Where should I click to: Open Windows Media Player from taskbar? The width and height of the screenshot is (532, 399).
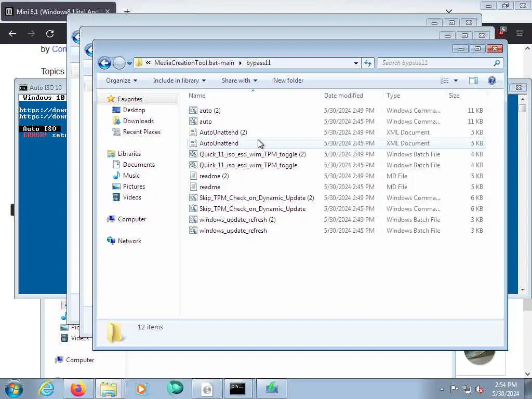coord(141,389)
